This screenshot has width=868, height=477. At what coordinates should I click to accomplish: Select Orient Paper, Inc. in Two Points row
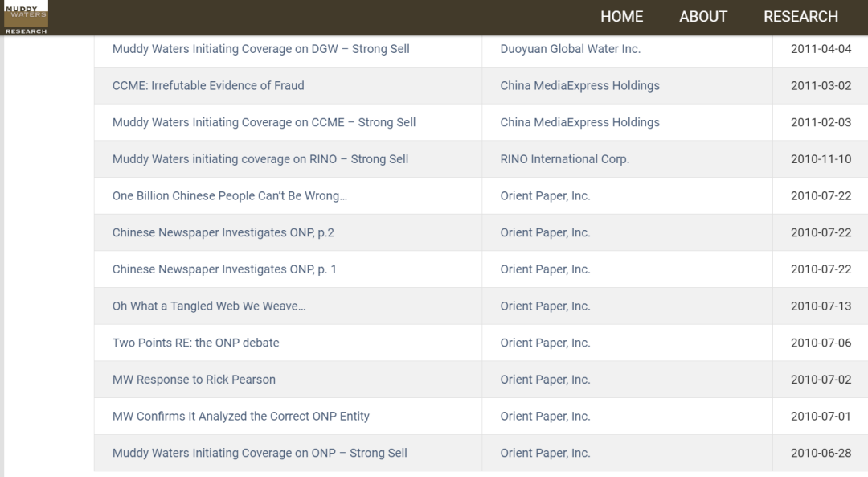545,343
